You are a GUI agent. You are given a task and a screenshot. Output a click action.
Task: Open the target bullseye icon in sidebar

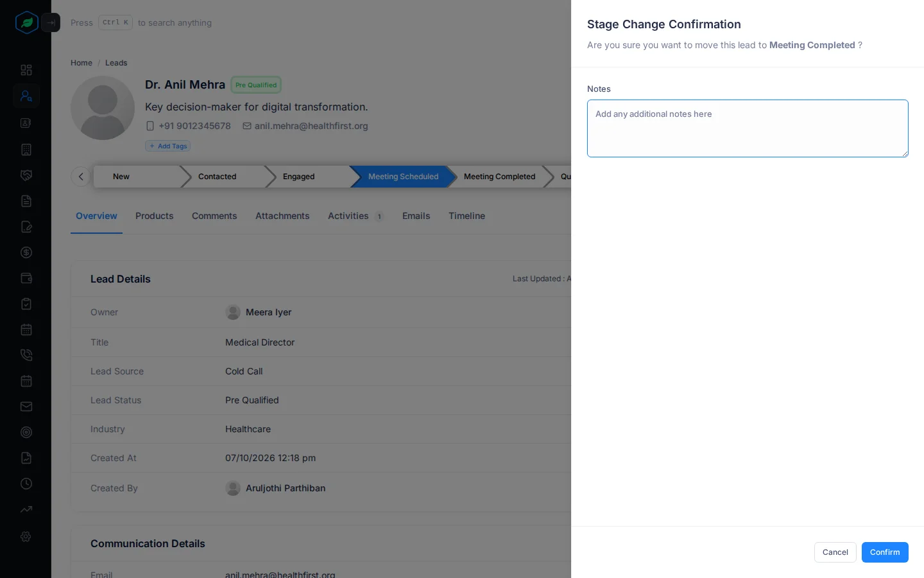point(26,432)
